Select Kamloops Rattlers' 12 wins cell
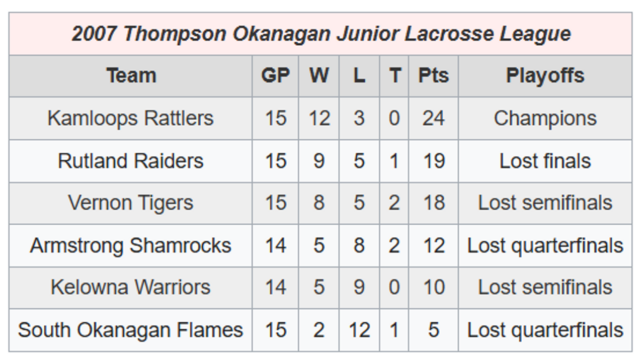 [x=319, y=118]
